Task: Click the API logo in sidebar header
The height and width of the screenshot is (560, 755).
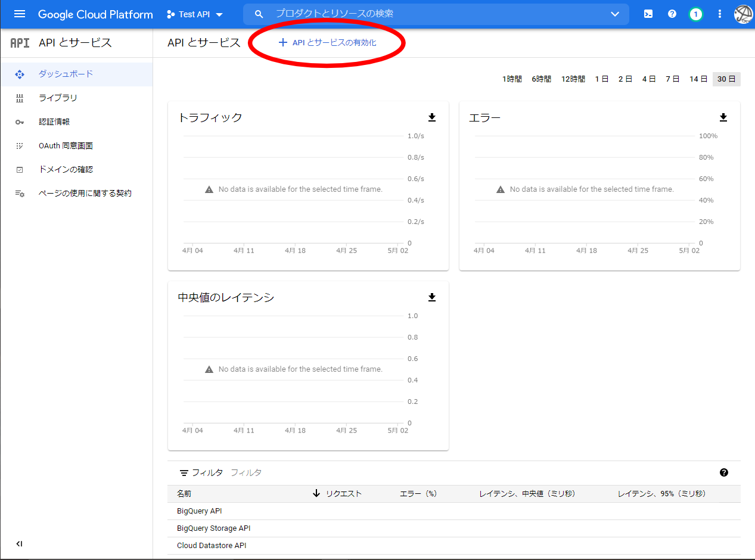Action: point(20,43)
